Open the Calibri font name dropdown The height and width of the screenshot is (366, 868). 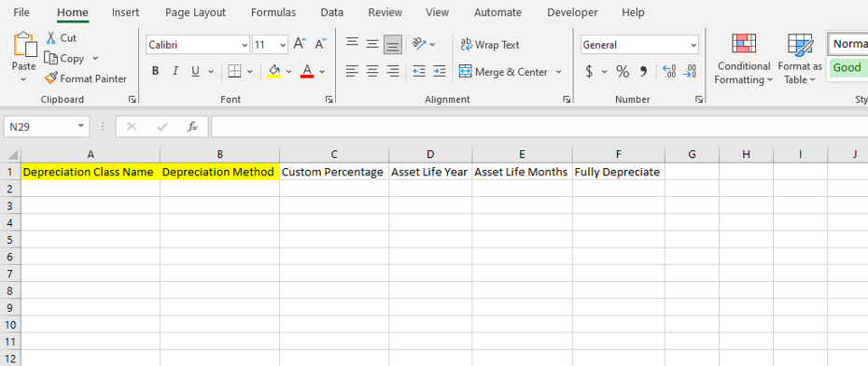(x=245, y=45)
